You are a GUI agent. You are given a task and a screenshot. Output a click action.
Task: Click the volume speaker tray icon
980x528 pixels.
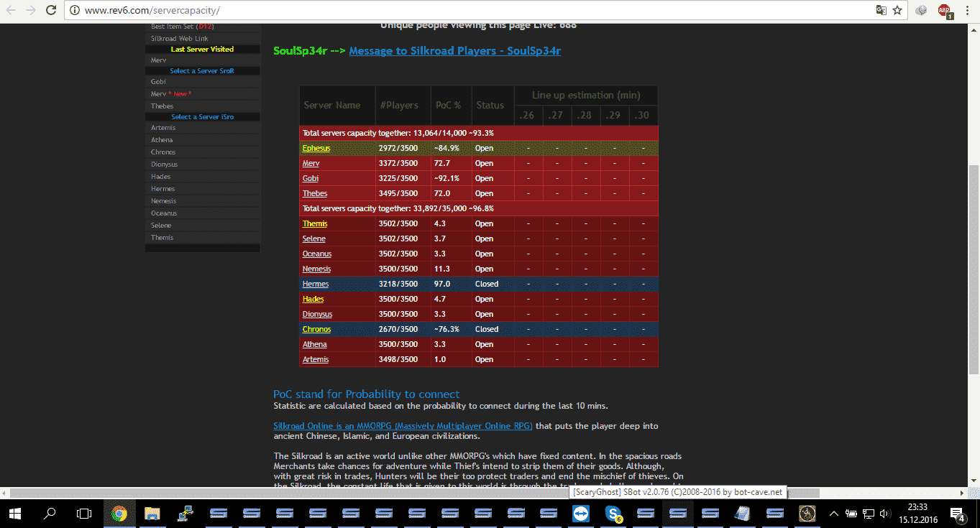(x=887, y=514)
